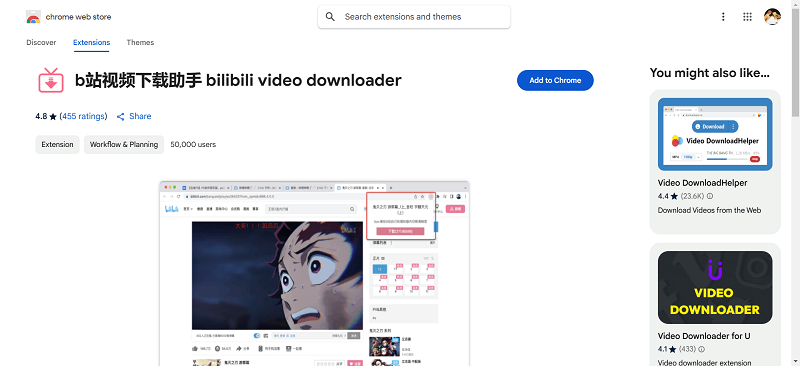
Task: Click the Workflow & Planning chip
Action: (x=124, y=144)
